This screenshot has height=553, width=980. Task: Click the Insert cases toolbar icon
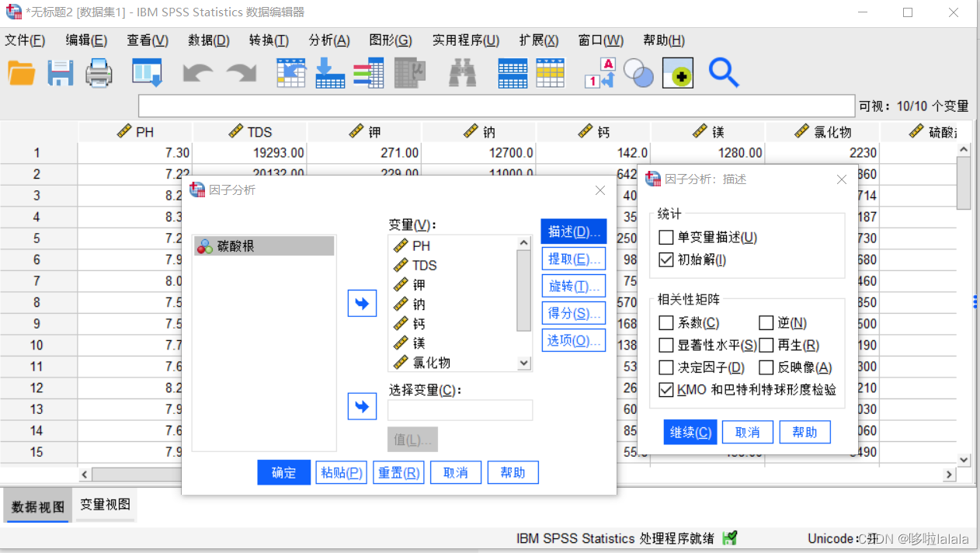(513, 74)
